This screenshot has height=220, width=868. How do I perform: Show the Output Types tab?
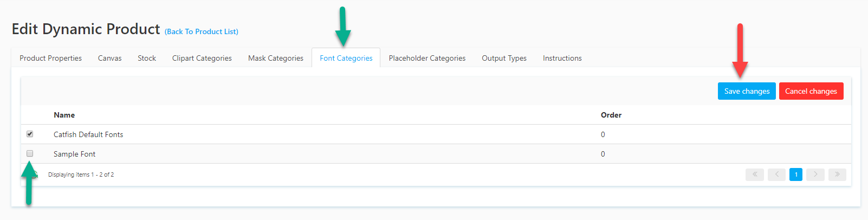point(504,58)
